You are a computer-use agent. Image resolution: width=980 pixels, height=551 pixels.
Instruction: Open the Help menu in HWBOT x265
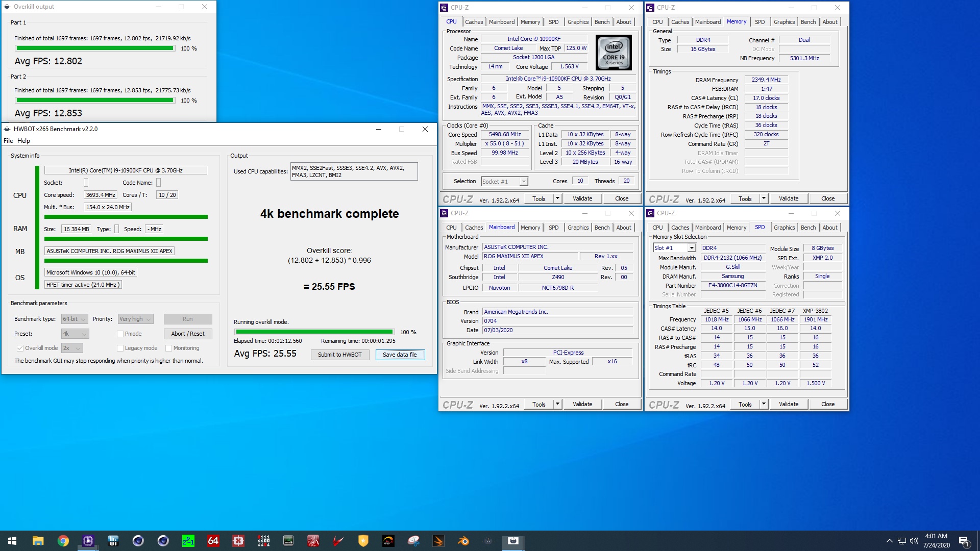(x=23, y=141)
